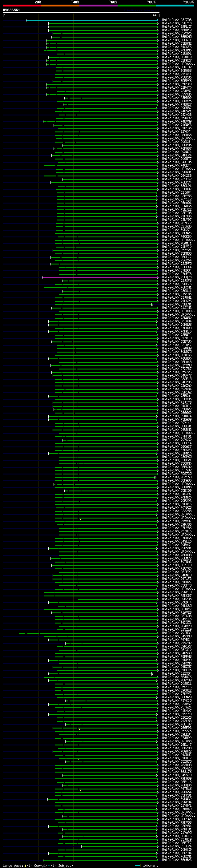
Task: Click the purple ~60% identity color bar
Action: pyautogui.click(x=98, y=6)
